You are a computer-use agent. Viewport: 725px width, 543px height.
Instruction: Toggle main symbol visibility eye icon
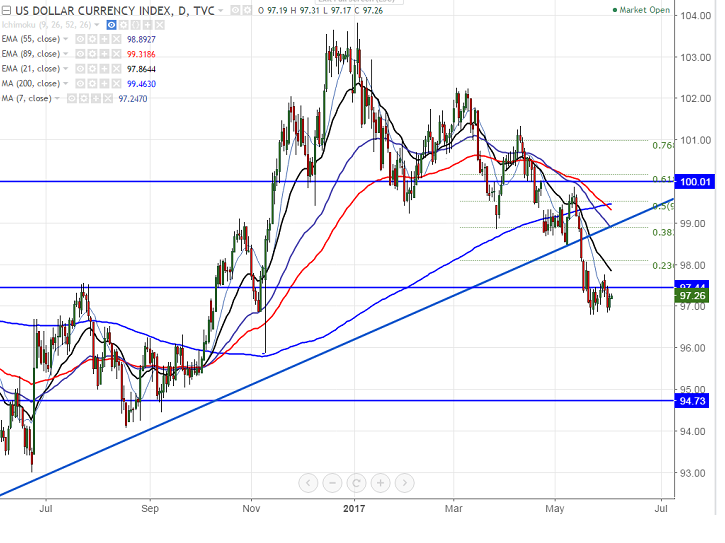[235, 10]
